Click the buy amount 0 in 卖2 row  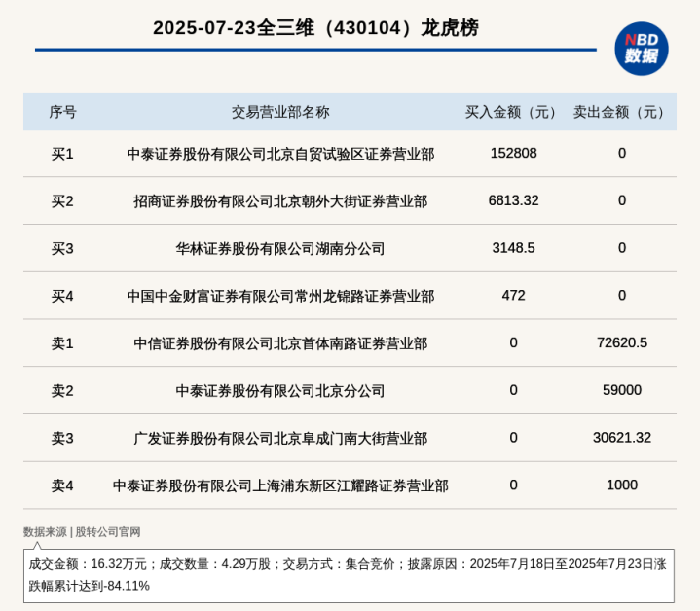513,390
